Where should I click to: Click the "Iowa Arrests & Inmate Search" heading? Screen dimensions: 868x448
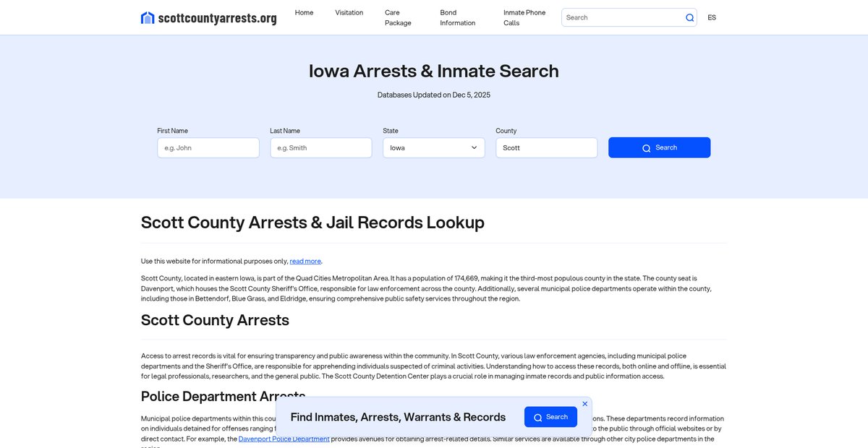click(434, 71)
